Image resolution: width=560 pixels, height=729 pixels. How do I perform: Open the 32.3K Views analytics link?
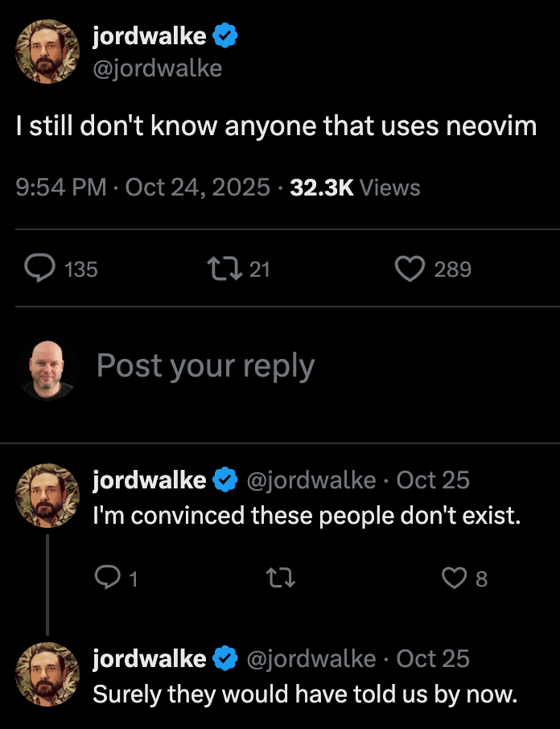355,187
